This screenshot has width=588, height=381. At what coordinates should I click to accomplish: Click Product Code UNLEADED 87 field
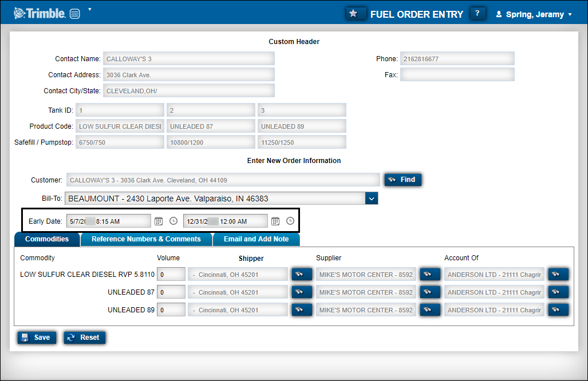click(211, 126)
